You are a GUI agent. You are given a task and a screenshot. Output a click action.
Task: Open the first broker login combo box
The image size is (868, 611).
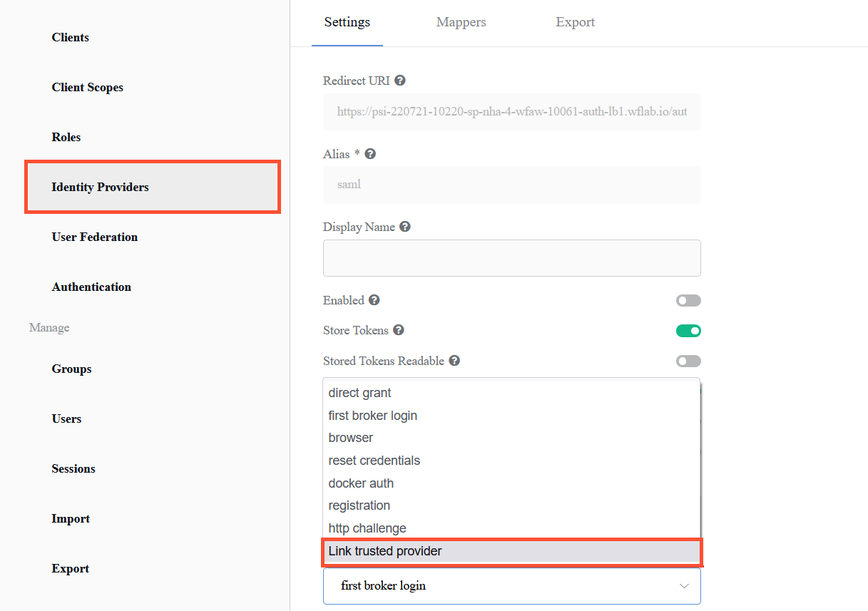511,586
